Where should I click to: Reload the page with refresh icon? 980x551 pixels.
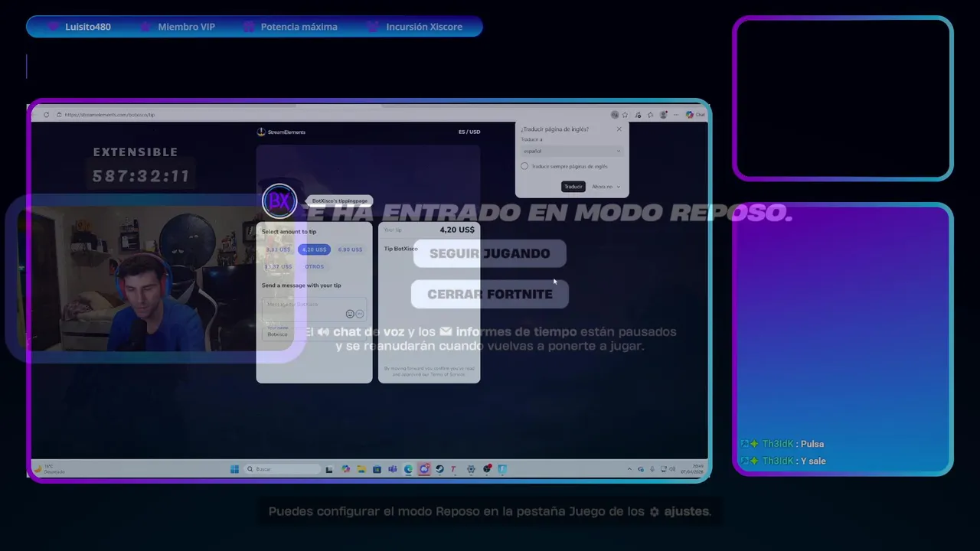click(x=47, y=115)
